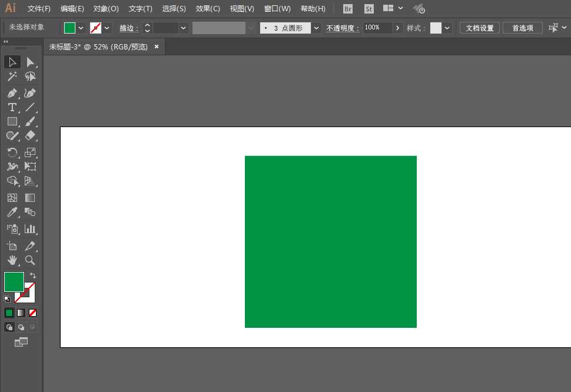Activate the Hand tool
Screen dimensions: 571x392
[x=12, y=261]
